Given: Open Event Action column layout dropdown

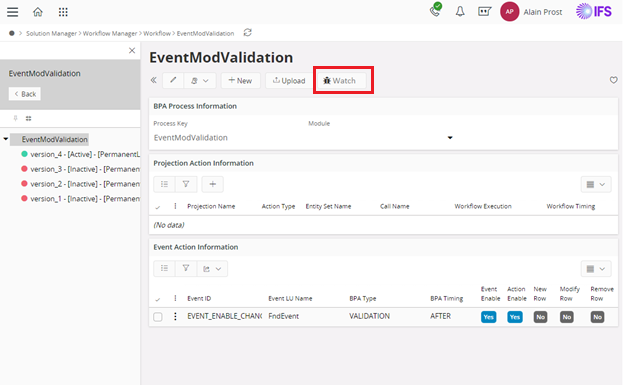Looking at the screenshot, I should [596, 269].
